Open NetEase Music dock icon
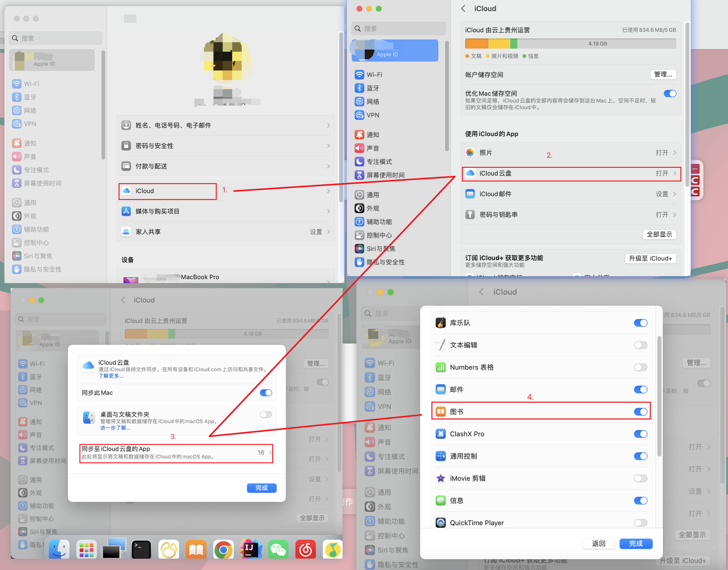The height and width of the screenshot is (570, 728). click(305, 549)
